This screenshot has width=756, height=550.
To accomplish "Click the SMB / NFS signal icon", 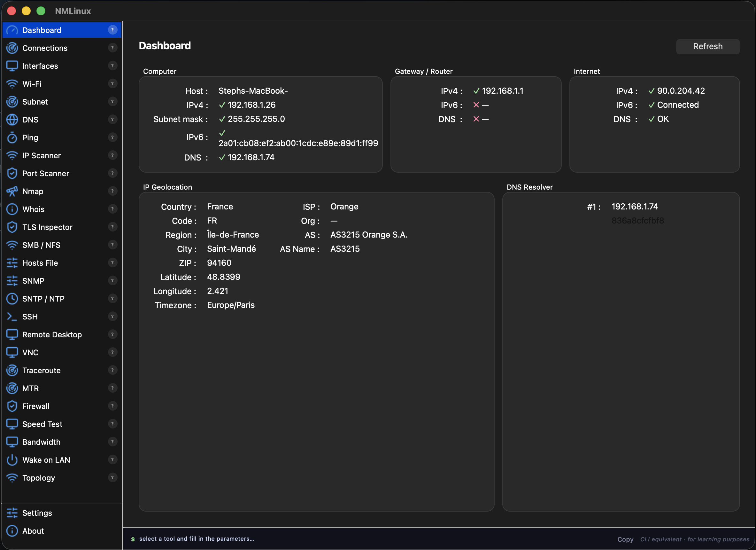I will [12, 245].
